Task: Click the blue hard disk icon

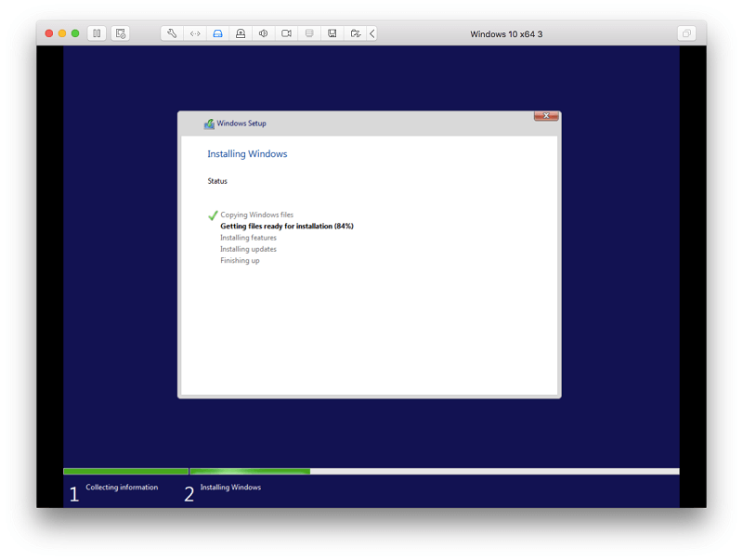Action: pyautogui.click(x=217, y=33)
